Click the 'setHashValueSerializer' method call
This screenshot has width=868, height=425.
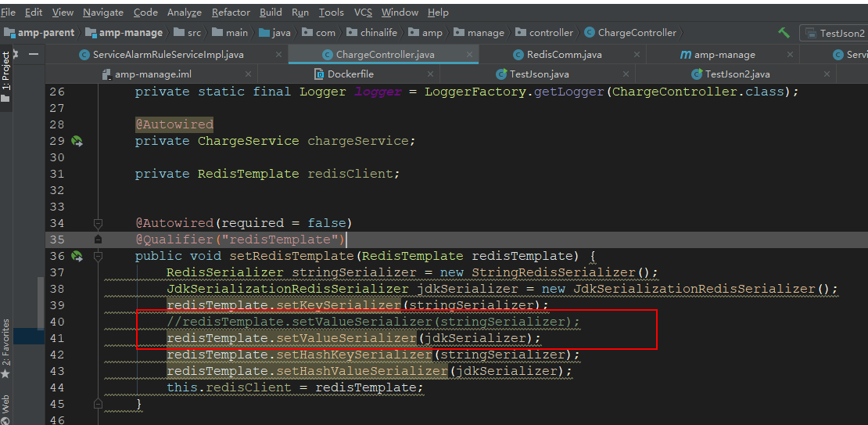click(363, 371)
